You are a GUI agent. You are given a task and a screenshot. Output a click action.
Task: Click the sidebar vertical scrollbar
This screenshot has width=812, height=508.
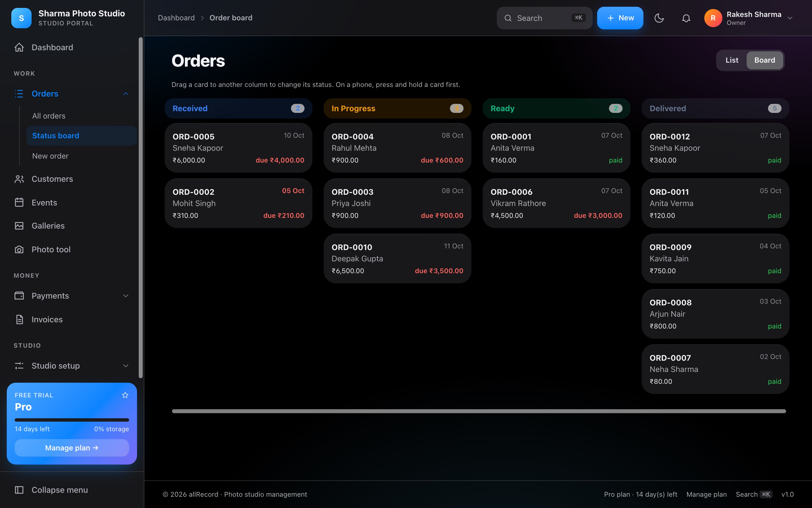pyautogui.click(x=141, y=208)
